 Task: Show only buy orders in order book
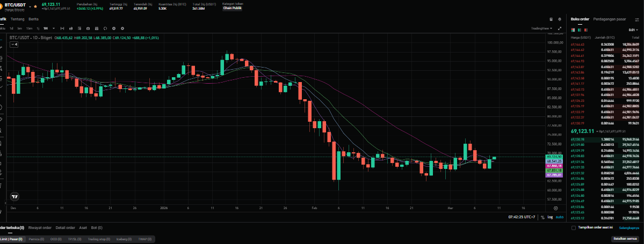(x=579, y=29)
